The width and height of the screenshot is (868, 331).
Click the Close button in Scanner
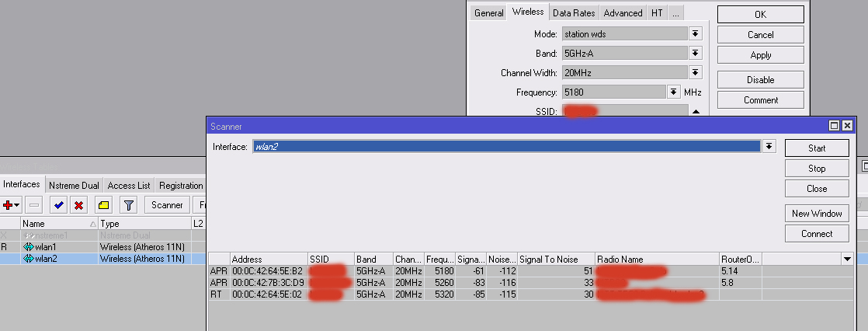[817, 189]
